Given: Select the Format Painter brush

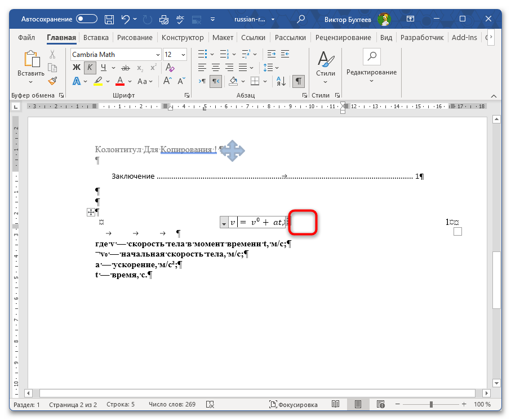Looking at the screenshot, I should click(52, 81).
